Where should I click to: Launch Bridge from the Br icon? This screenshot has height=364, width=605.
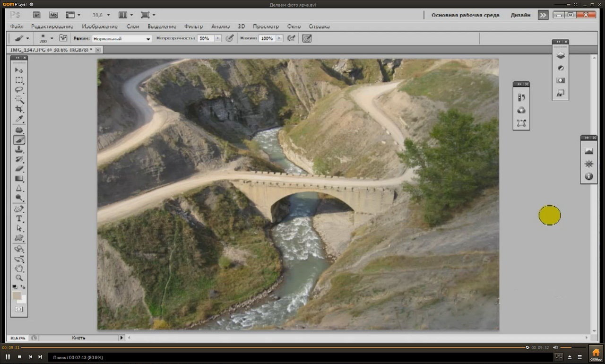tap(37, 15)
